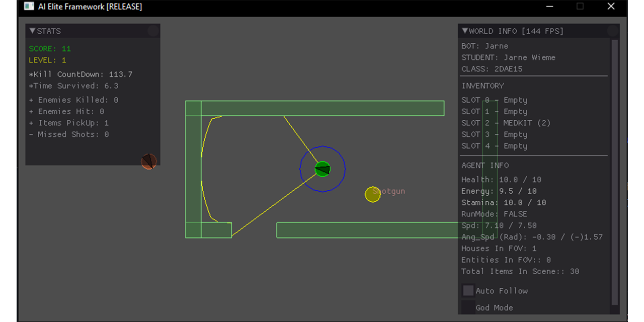Collapse the STATS panel disclosure triangle
Image resolution: width=644 pixels, height=322 pixels.
click(x=31, y=31)
